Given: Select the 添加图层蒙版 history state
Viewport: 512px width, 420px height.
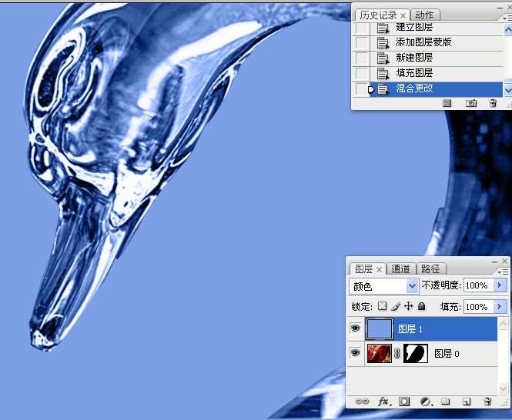Looking at the screenshot, I should point(423,42).
